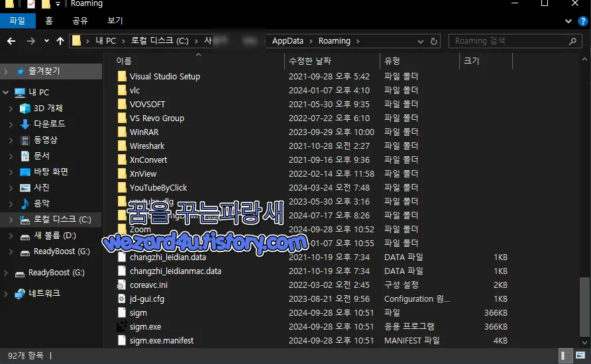Click the search magnifier icon
The height and width of the screenshot is (364, 591).
pos(573,40)
